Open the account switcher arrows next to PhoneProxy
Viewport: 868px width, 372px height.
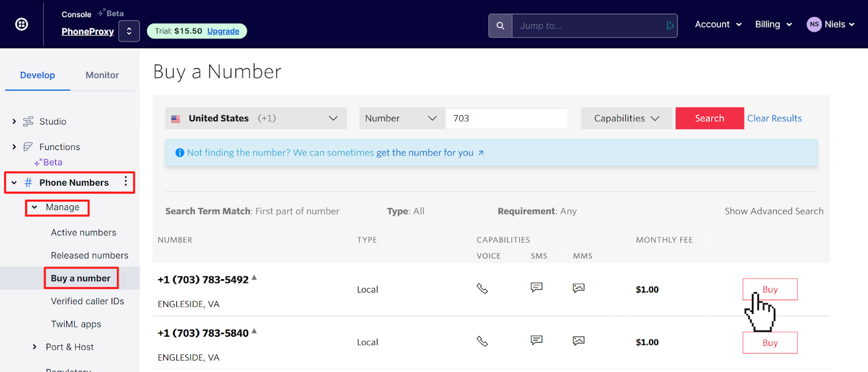129,31
